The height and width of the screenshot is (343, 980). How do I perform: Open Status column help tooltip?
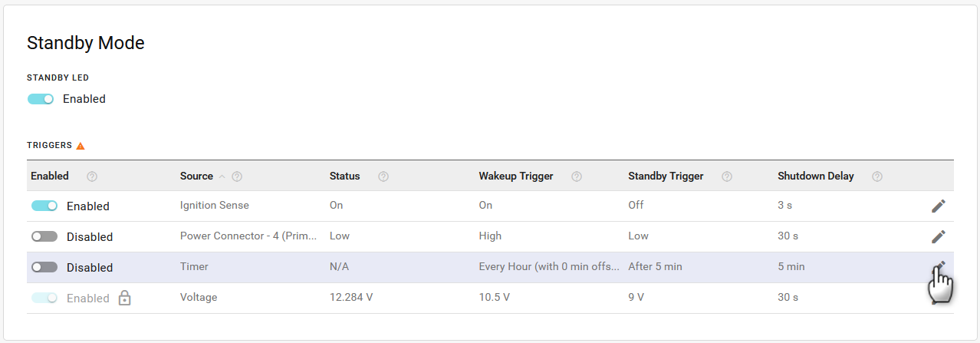tap(383, 176)
